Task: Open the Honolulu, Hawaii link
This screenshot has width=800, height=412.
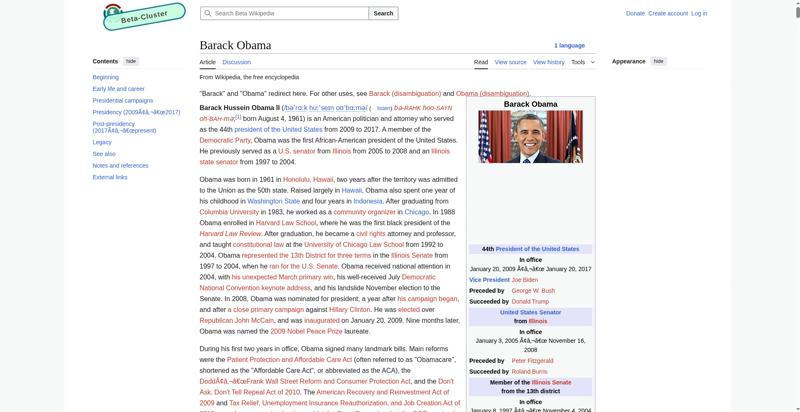Action: click(x=308, y=179)
